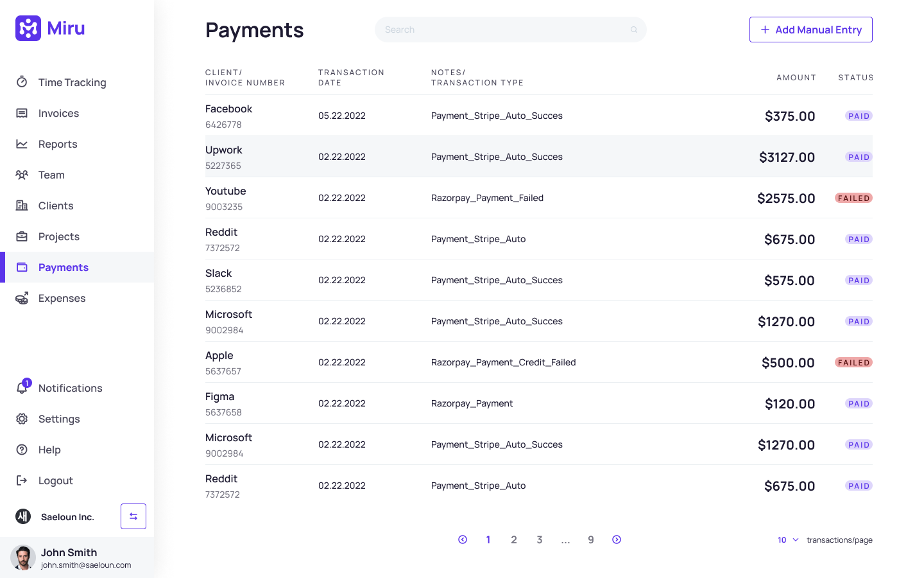Click the Apple row $500.00 amount

coord(788,363)
